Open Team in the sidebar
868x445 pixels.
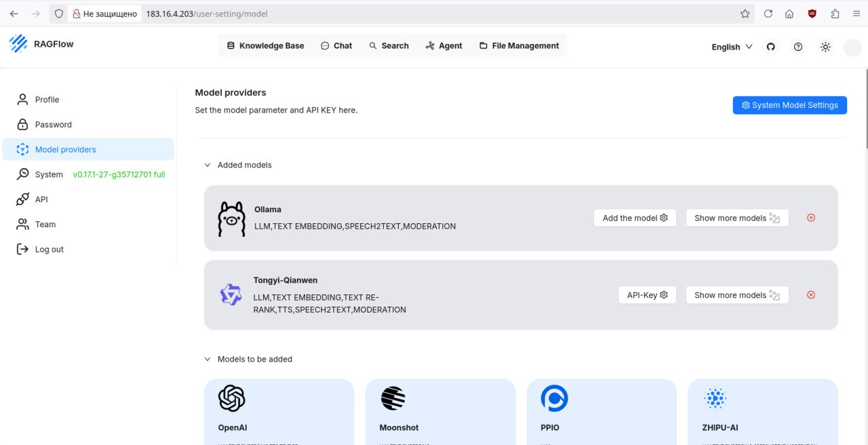(88, 225)
